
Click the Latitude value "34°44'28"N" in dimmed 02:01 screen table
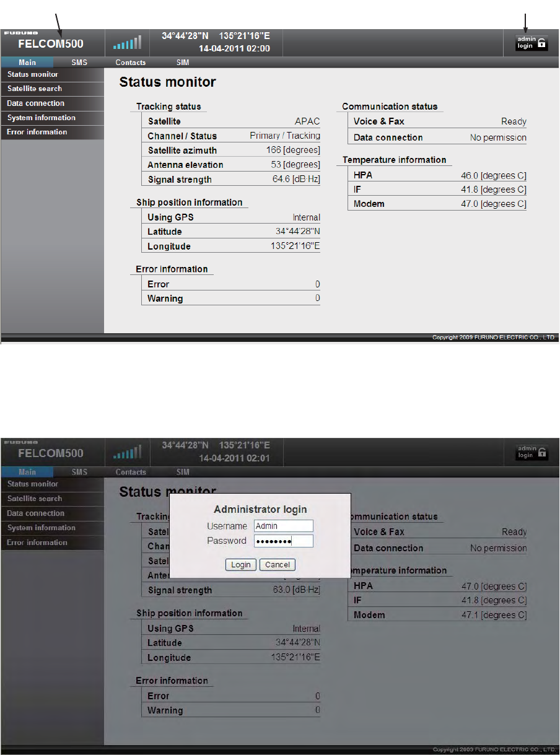tap(298, 643)
